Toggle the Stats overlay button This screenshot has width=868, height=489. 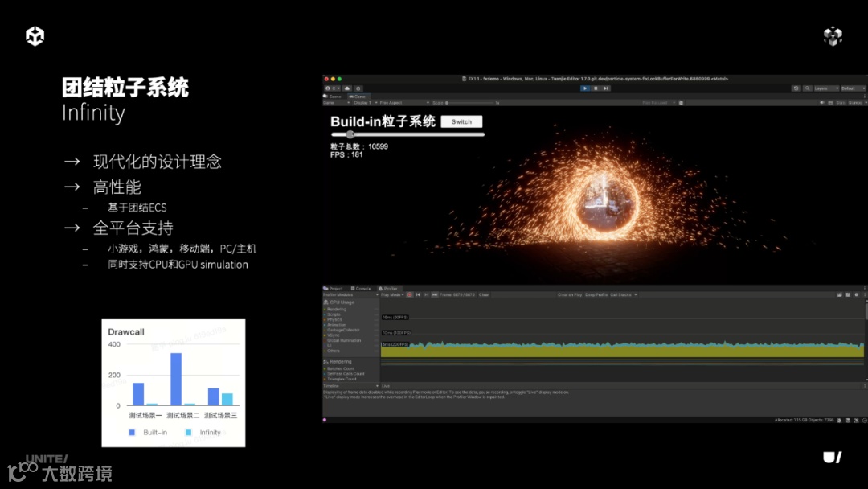[841, 102]
